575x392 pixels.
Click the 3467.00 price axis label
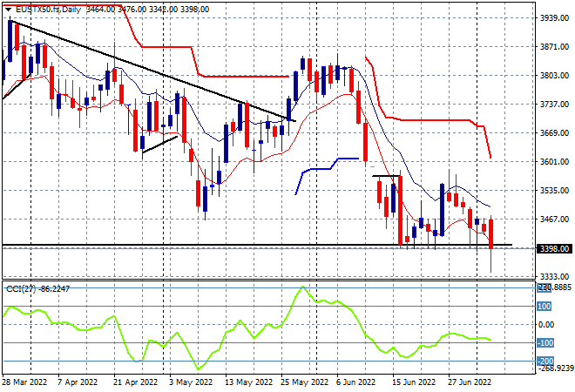click(x=554, y=220)
